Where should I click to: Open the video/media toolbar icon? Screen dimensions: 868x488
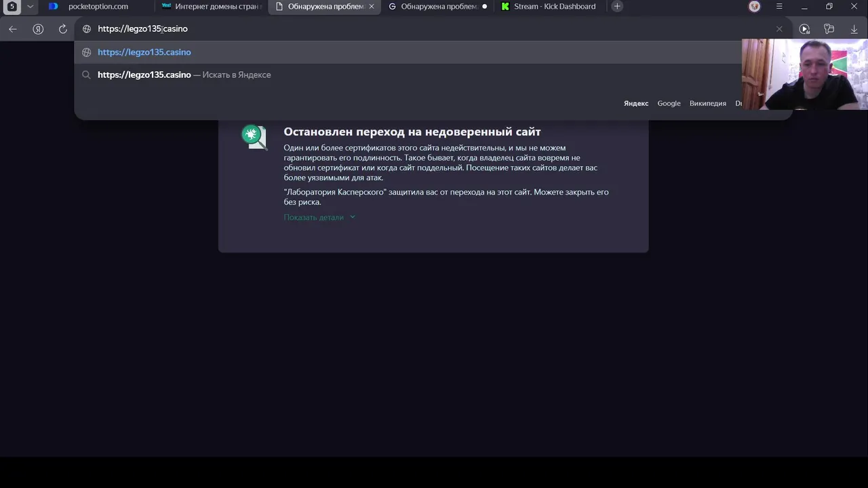(x=804, y=29)
